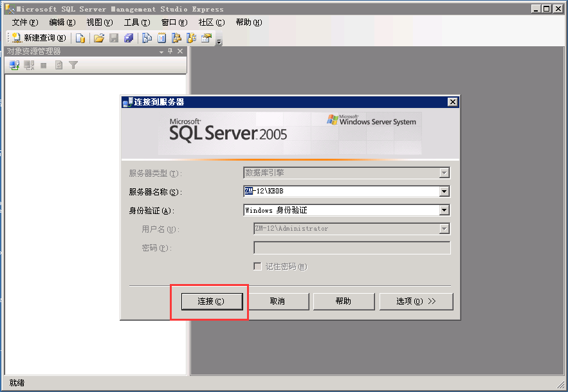Screen dimensions: 568x392
Task: Click the Refresh icon in Object Explorer toolbar
Action: [59, 65]
